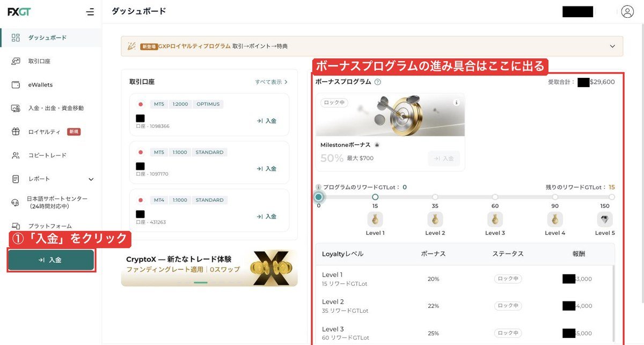644x345 pixels.
Task: Open the ロイヤルティ menu item
Action: (50, 132)
